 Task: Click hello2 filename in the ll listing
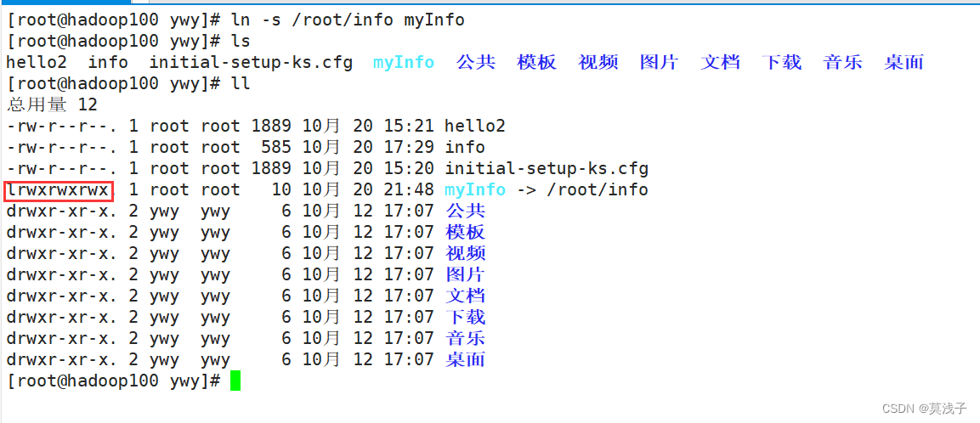pos(475,127)
